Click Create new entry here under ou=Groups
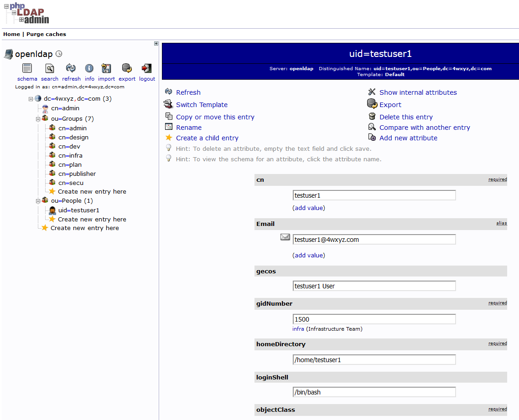This screenshot has height=420, width=519. click(x=92, y=191)
